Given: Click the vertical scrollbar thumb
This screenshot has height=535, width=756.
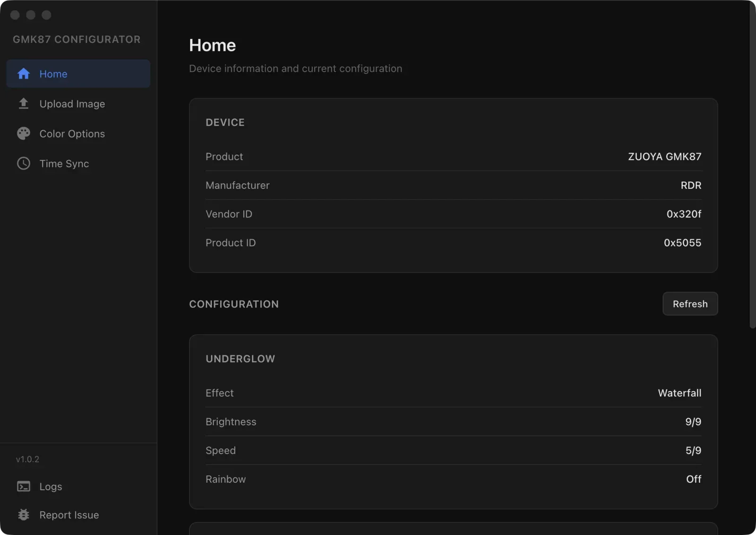Looking at the screenshot, I should (752, 165).
